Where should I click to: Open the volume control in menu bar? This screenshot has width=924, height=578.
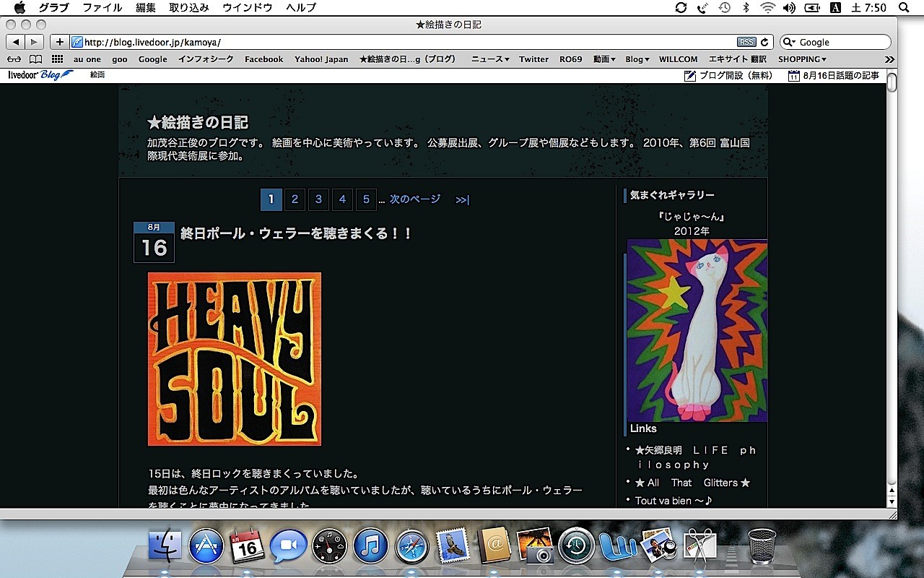(x=789, y=7)
